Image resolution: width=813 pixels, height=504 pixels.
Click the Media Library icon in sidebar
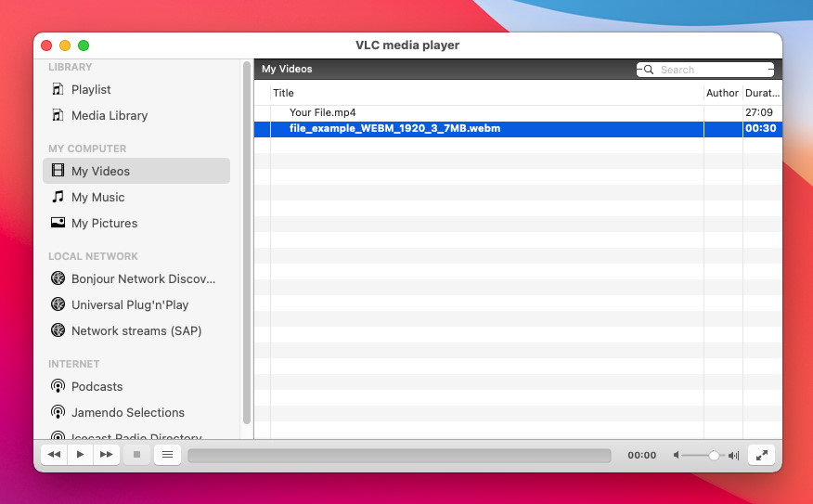click(58, 115)
